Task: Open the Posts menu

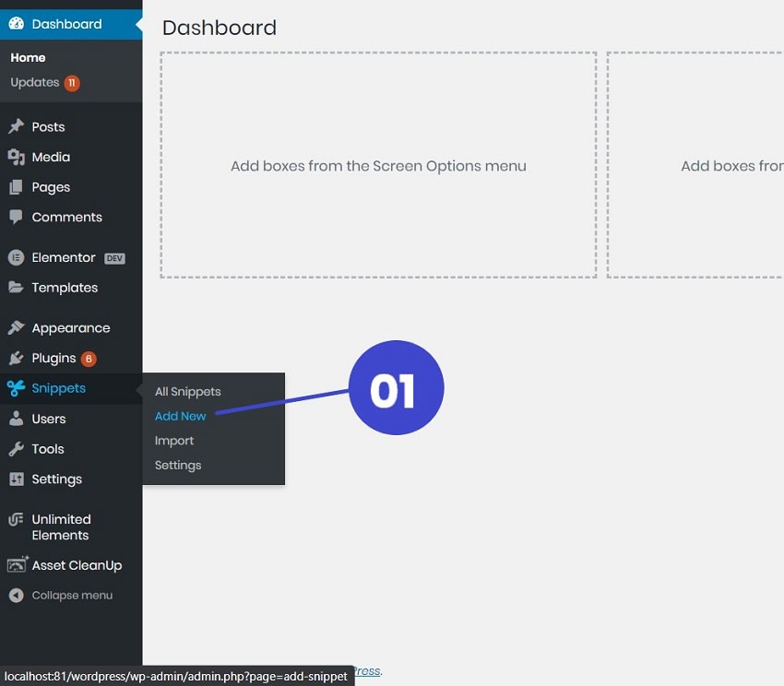Action: (71, 126)
